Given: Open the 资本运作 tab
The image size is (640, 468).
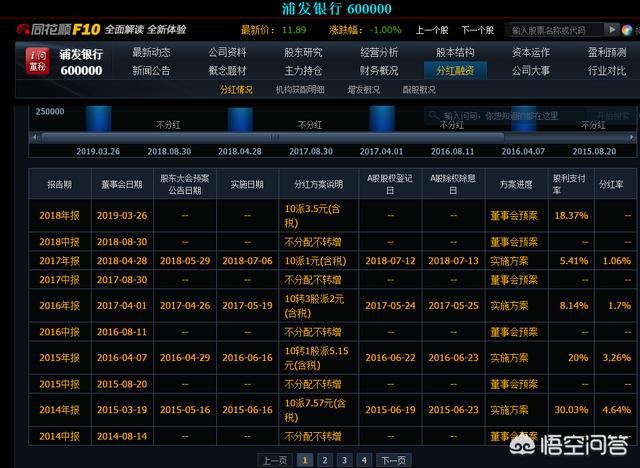Looking at the screenshot, I should [x=531, y=52].
